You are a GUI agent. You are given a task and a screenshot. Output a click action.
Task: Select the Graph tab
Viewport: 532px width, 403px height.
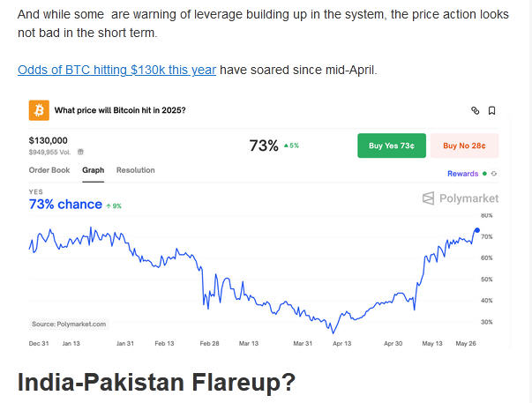[x=94, y=170]
